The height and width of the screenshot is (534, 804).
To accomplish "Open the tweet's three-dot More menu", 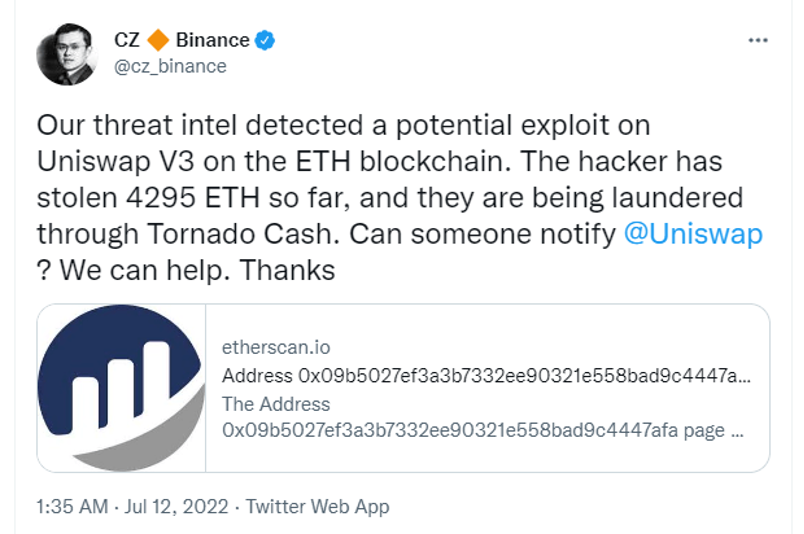I will 759,41.
